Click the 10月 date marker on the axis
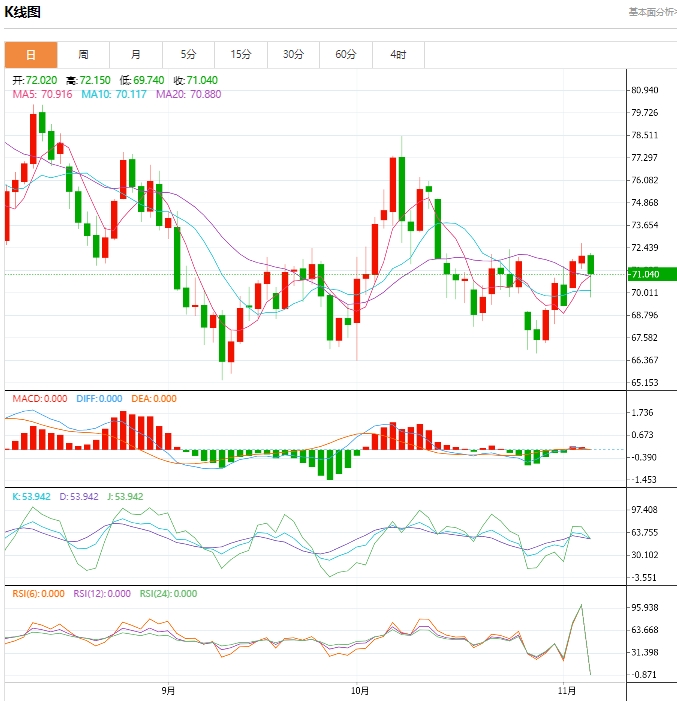Screen dimensions: 677x701 pos(360,690)
